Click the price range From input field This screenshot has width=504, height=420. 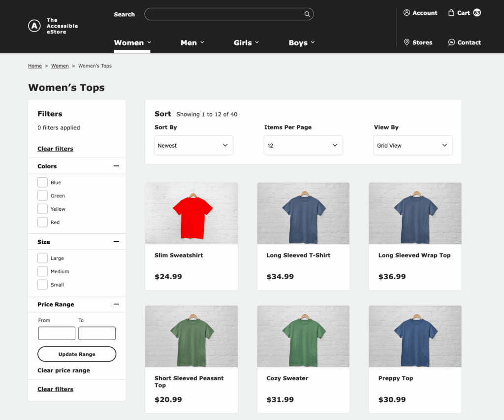tap(57, 333)
